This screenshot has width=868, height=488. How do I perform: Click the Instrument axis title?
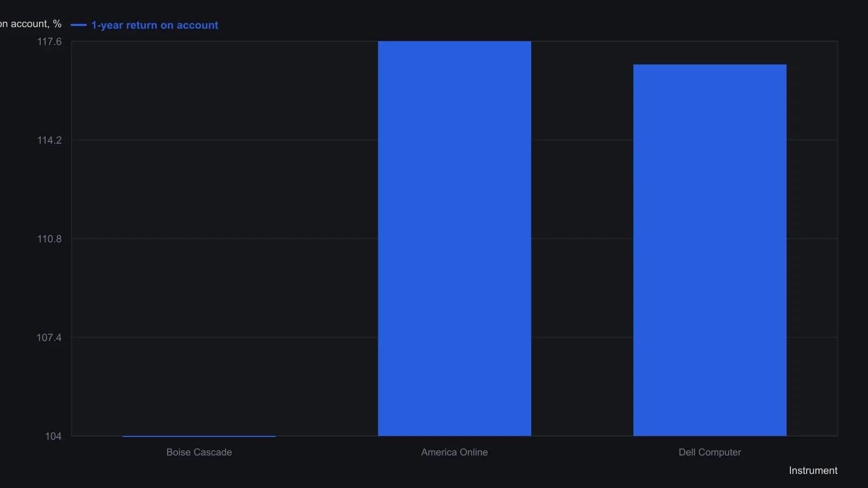point(813,471)
